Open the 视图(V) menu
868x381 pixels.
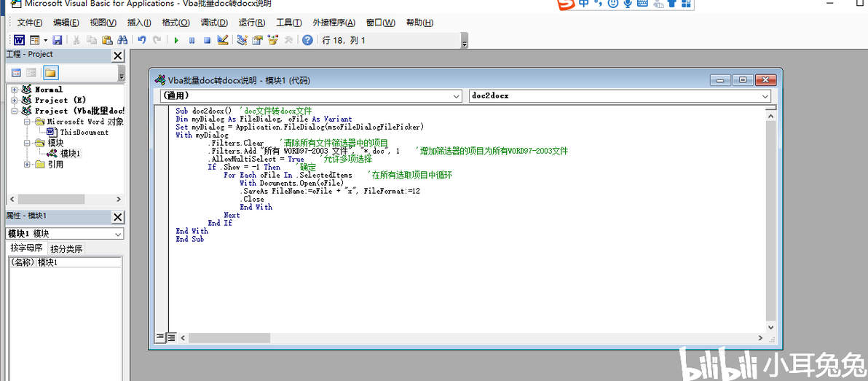(103, 23)
